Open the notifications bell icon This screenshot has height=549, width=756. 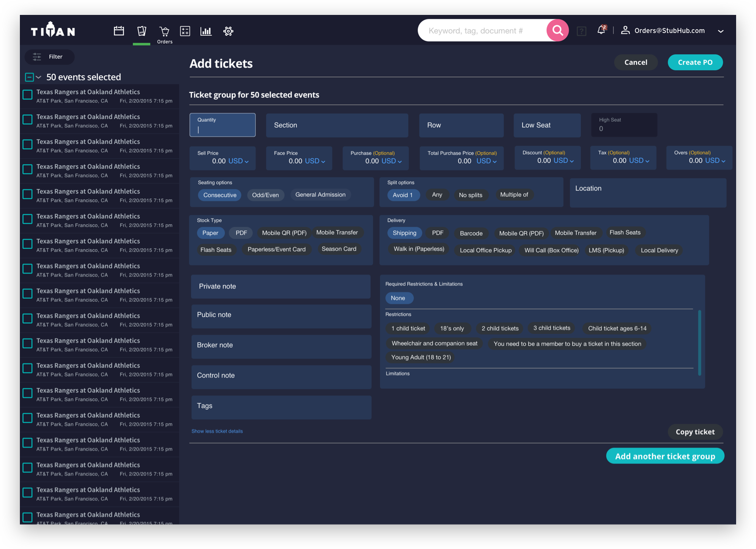click(x=601, y=29)
